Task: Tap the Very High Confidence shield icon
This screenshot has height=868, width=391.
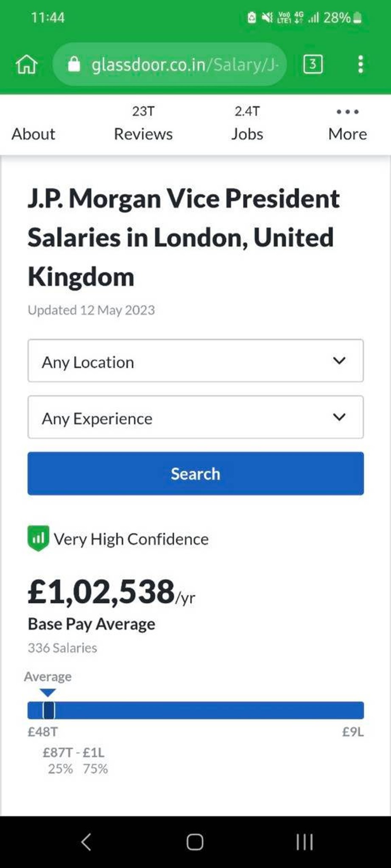Action: pyautogui.click(x=38, y=538)
